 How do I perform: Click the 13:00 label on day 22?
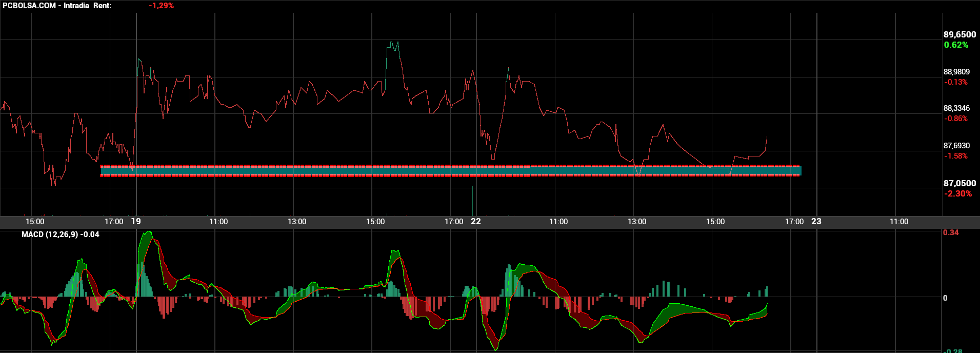click(x=637, y=222)
